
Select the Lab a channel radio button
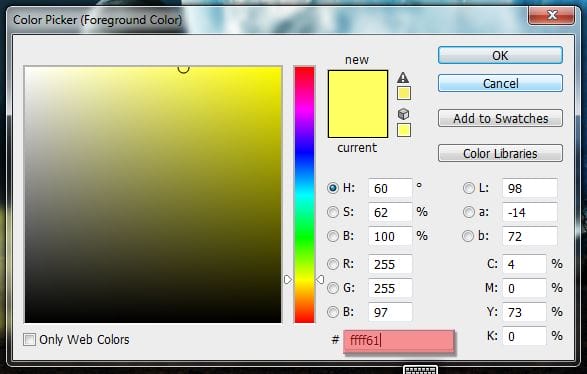(468, 212)
